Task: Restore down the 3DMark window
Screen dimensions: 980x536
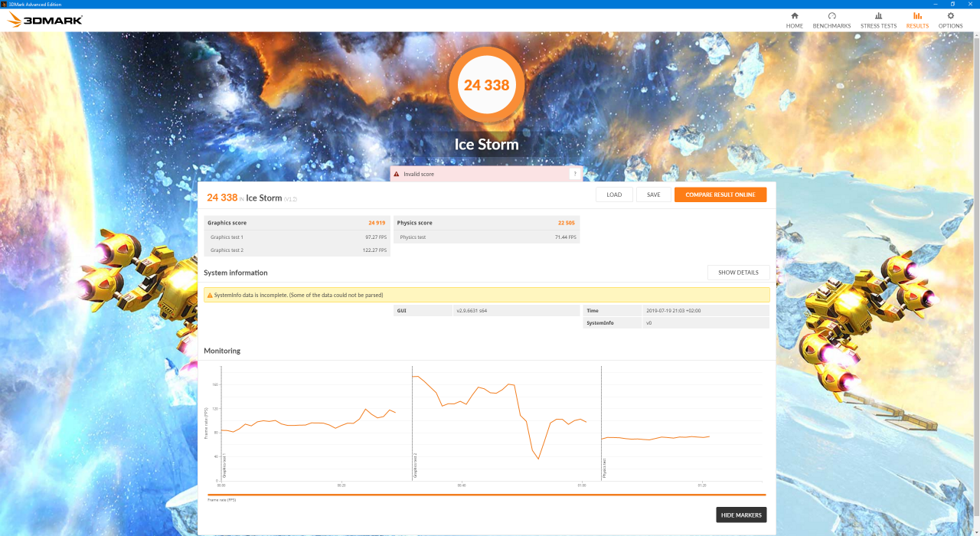Action: [x=952, y=4]
